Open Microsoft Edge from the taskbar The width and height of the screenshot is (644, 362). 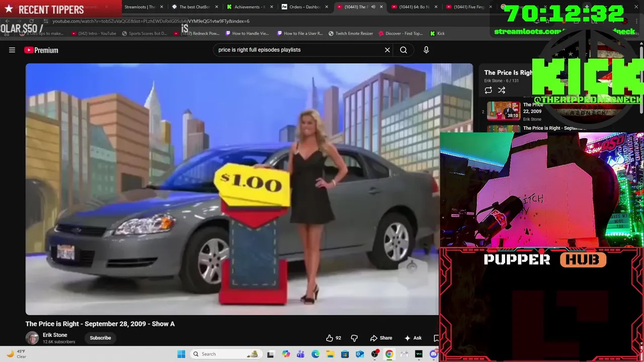[315, 354]
